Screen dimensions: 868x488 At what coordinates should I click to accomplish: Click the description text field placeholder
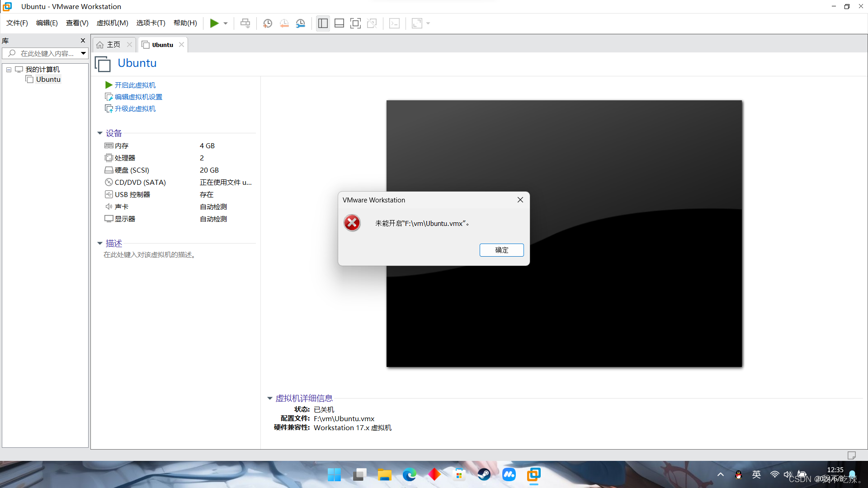150,255
